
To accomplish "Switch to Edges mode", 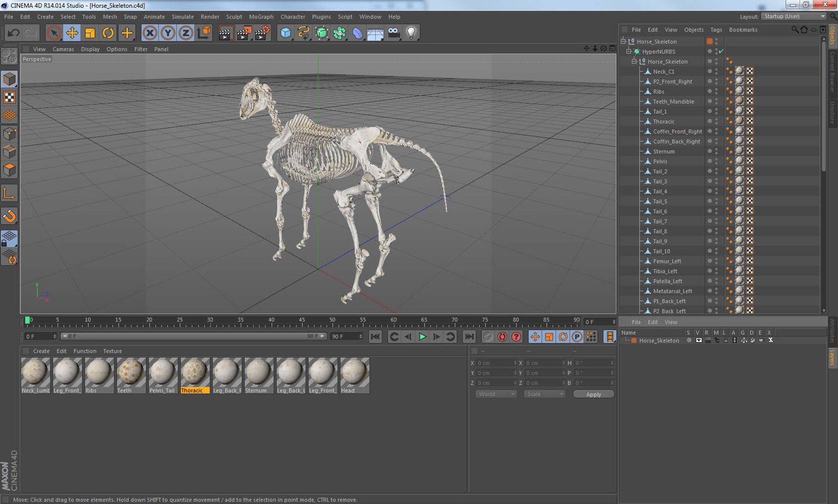I will 9,152.
